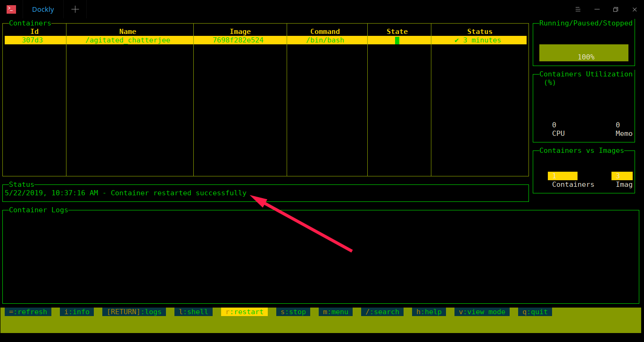Image resolution: width=644 pixels, height=342 pixels.
Task: Click the yellow Containers count bar
Action: (x=562, y=176)
